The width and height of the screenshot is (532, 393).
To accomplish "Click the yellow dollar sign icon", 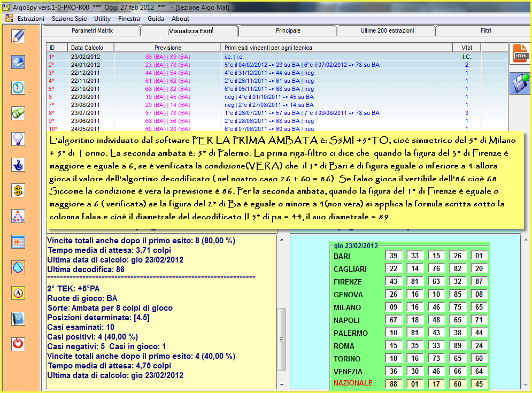I will pyautogui.click(x=18, y=190).
